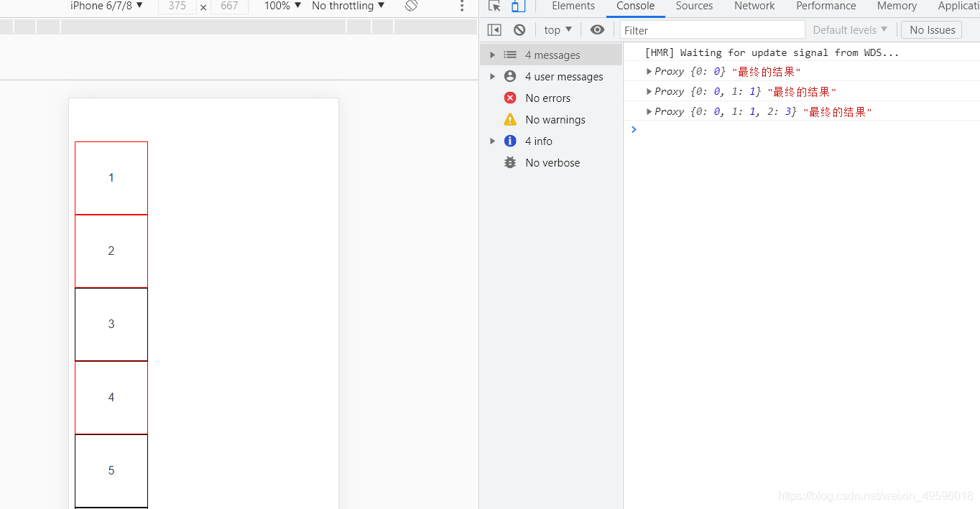Expand the first Proxy object log entry

pyautogui.click(x=649, y=71)
